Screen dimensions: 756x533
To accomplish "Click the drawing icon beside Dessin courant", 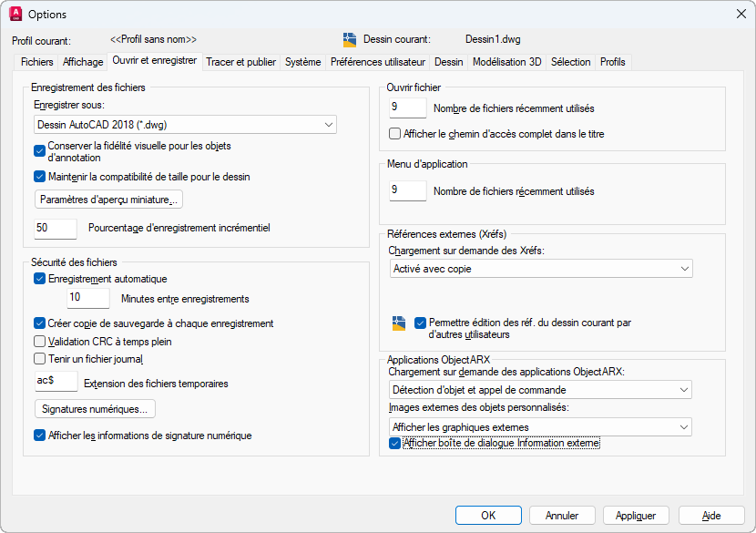I will click(350, 39).
